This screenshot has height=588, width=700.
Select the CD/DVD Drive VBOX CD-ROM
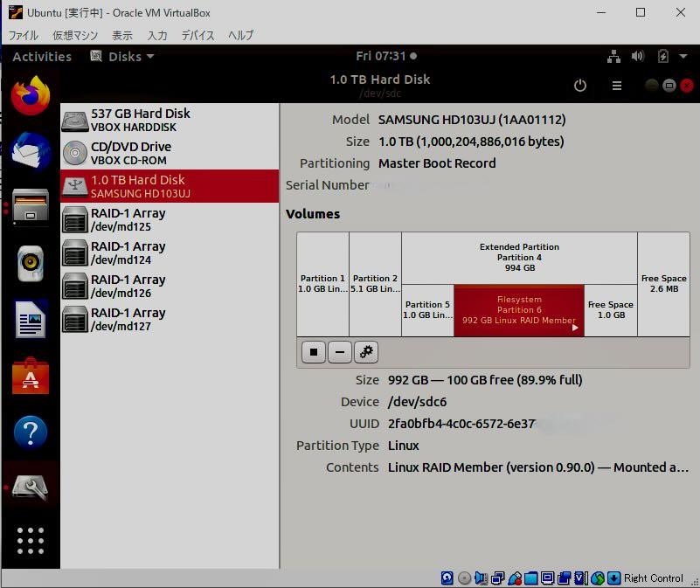[x=170, y=153]
